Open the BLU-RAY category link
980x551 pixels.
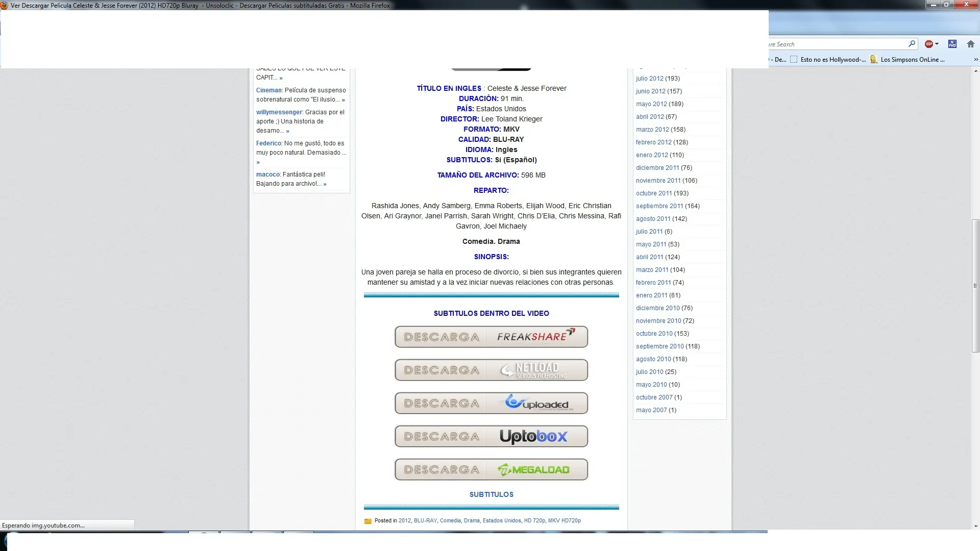pos(425,520)
